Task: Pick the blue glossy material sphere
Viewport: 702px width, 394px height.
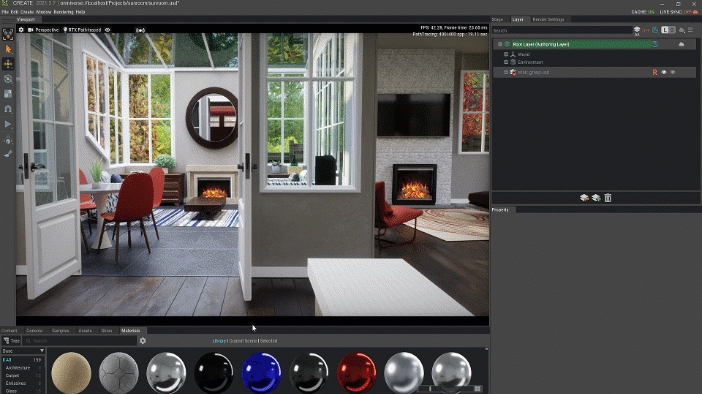Action: (x=261, y=373)
